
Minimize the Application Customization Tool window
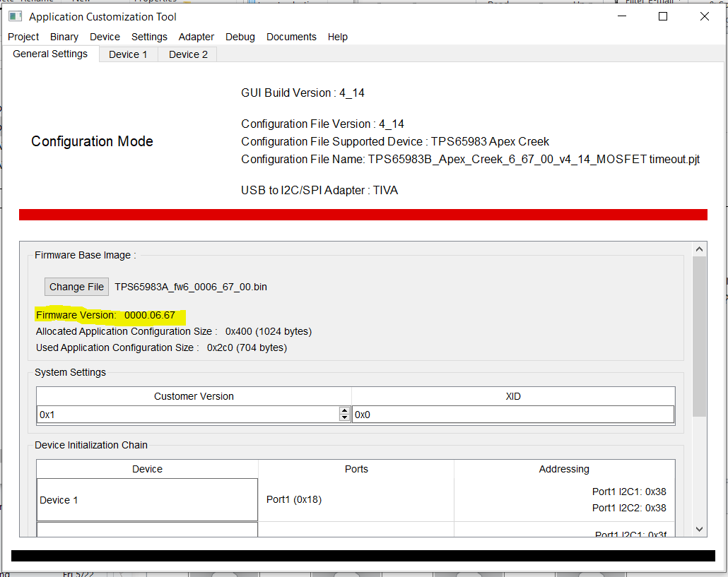[622, 16]
